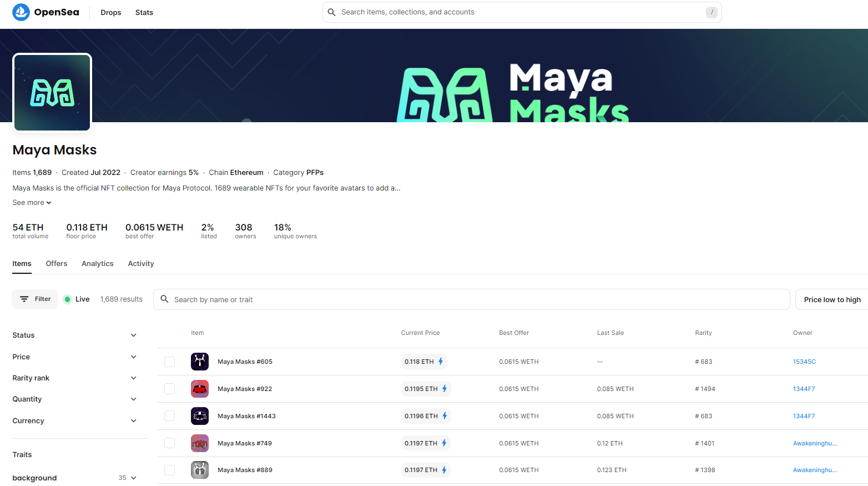Screen dimensions: 868x486
Task: Click lightning bolt next to 0.1195 ETH
Action: pyautogui.click(x=445, y=389)
